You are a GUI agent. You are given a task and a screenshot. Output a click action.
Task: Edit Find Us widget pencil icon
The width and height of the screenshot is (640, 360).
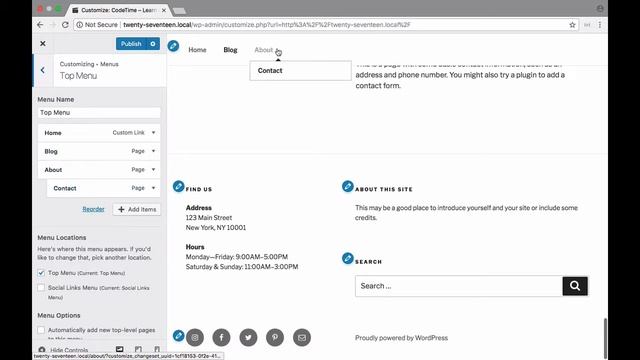[x=178, y=187]
